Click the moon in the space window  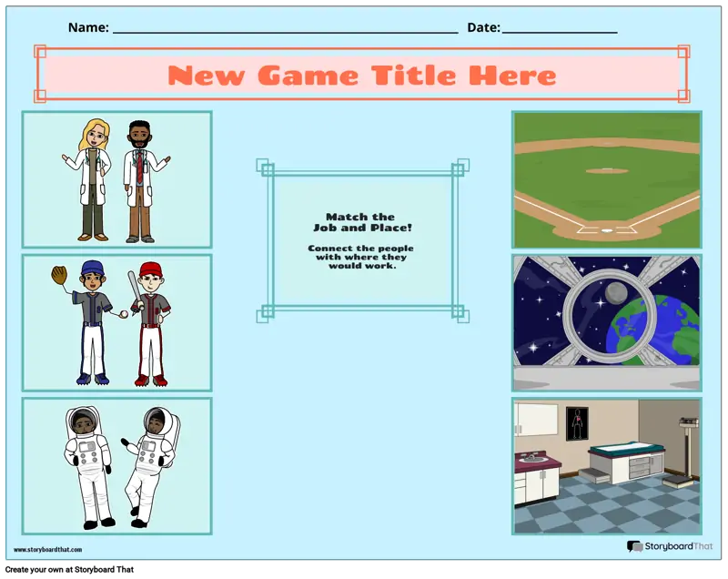point(615,292)
